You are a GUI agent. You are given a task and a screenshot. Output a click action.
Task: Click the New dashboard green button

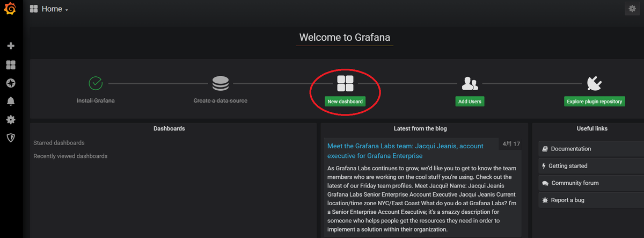point(345,101)
